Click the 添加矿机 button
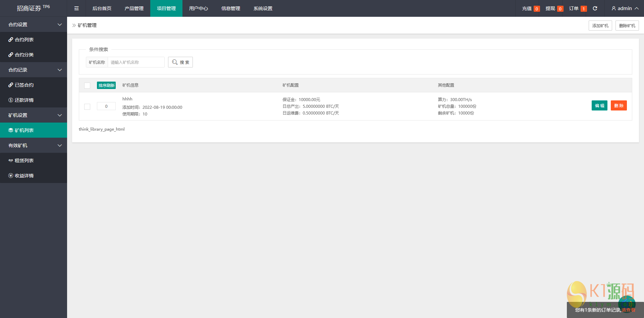Image resolution: width=644 pixels, height=318 pixels. (600, 26)
